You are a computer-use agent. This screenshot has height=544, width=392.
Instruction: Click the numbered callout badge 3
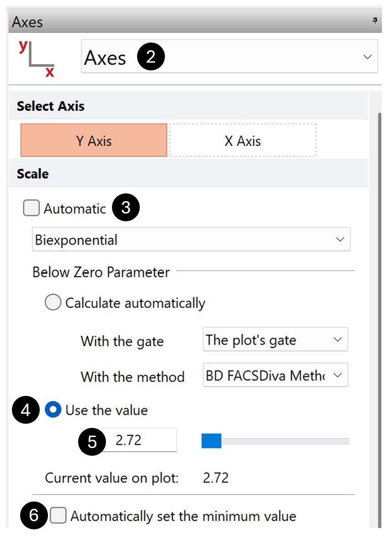126,208
